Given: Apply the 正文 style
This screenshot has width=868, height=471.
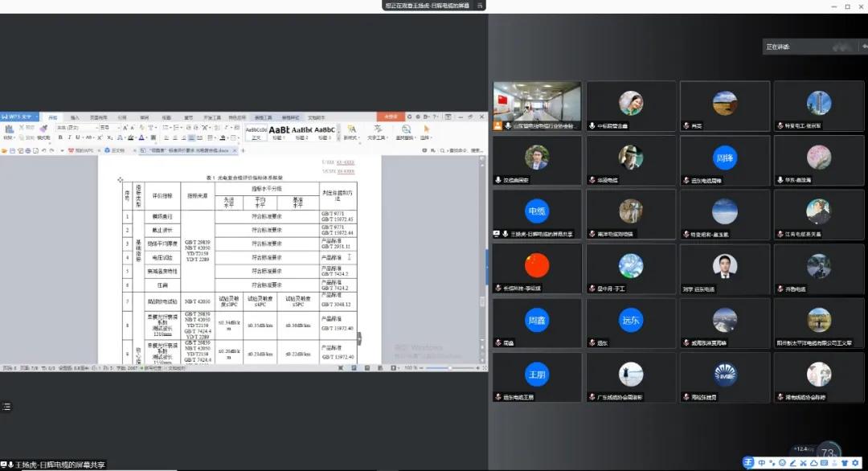Looking at the screenshot, I should coord(256,133).
